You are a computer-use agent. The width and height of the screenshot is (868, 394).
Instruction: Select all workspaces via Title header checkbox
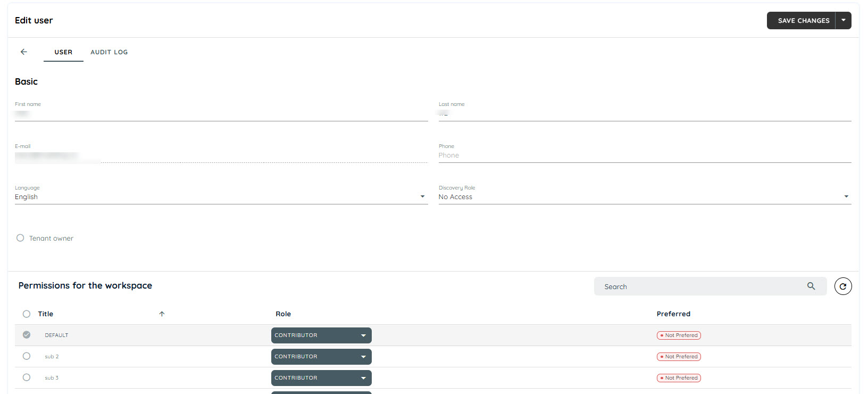[27, 314]
